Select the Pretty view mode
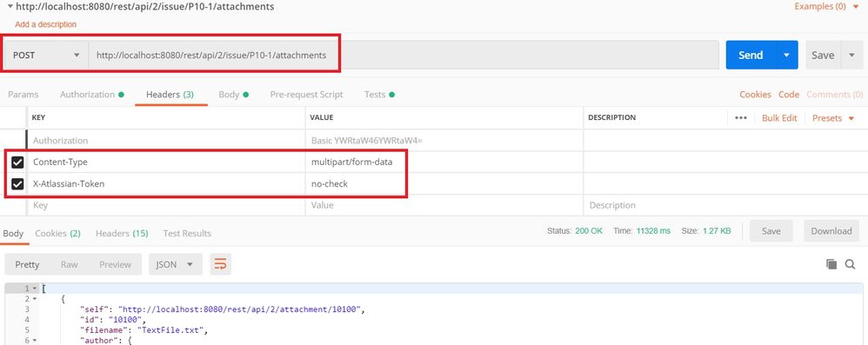 point(27,264)
